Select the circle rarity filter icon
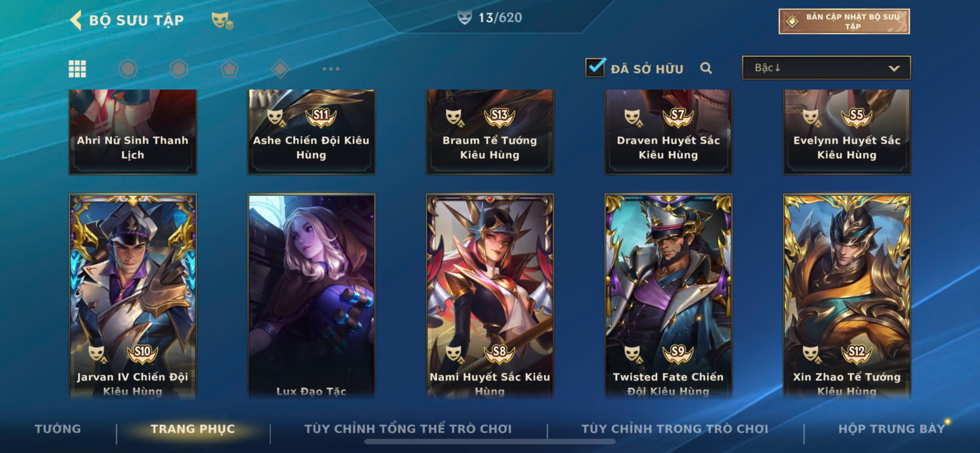Screen dimensions: 980x453 coord(128,69)
